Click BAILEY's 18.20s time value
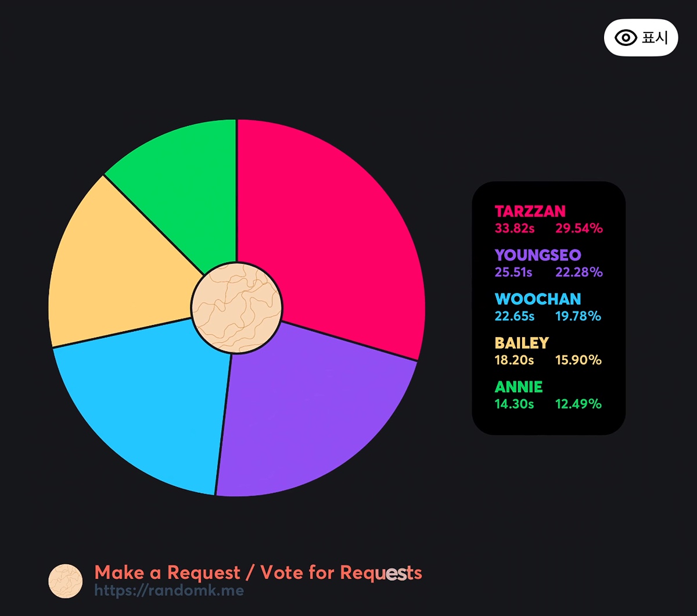The image size is (697, 616). 514,360
